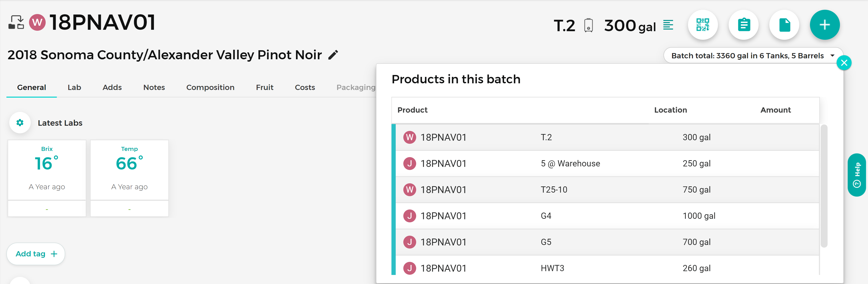Click the teal plus add button
This screenshot has height=284, width=868.
(x=824, y=25)
